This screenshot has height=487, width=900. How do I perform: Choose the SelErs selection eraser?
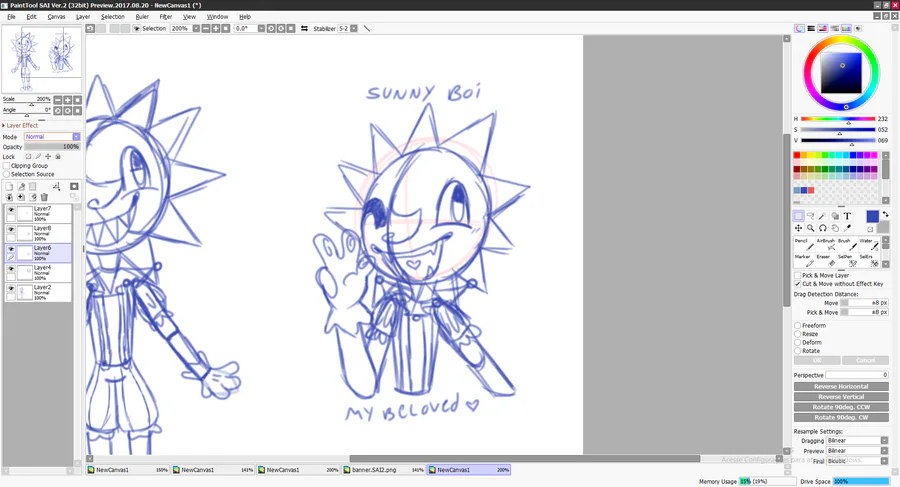click(868, 260)
